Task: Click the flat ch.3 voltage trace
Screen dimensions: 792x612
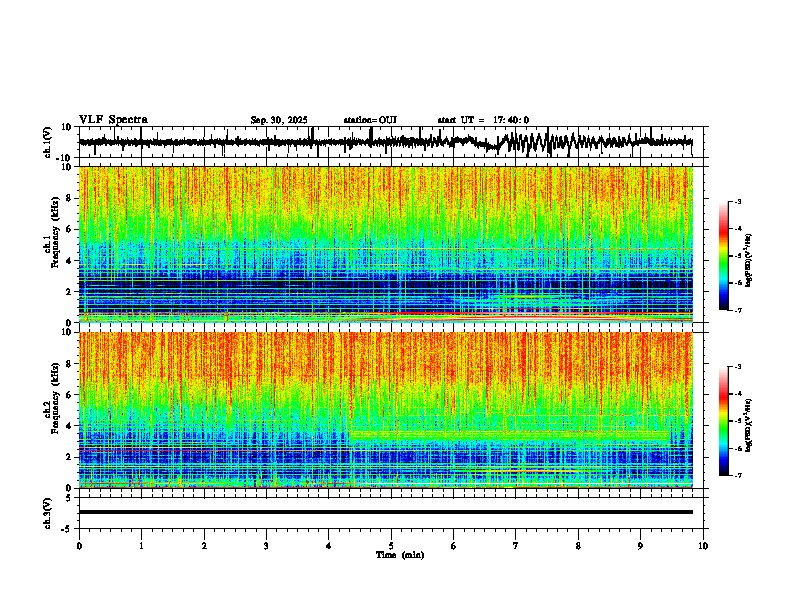Action: [x=386, y=512]
